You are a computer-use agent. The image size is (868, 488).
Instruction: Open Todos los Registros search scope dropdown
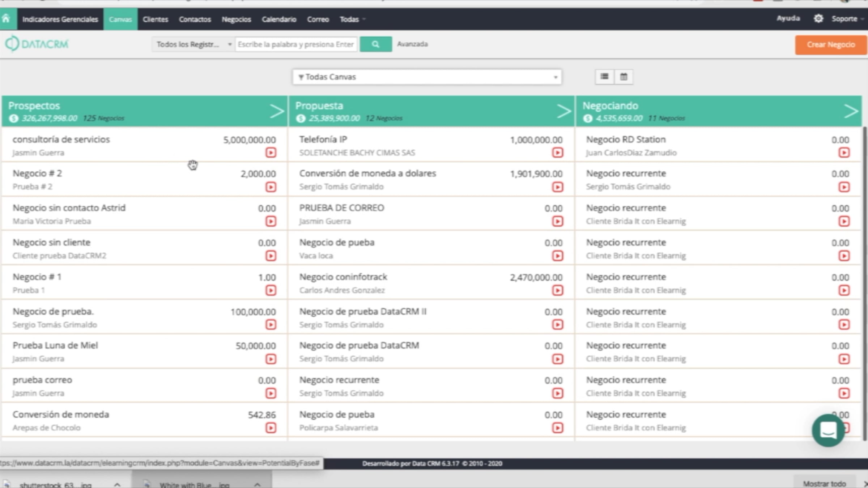coord(193,44)
